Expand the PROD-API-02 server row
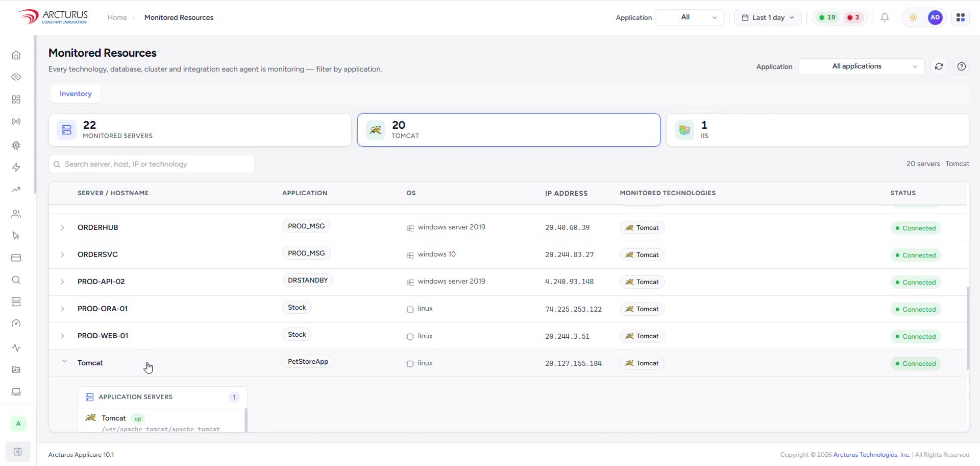The height and width of the screenshot is (466, 980). pos(62,282)
